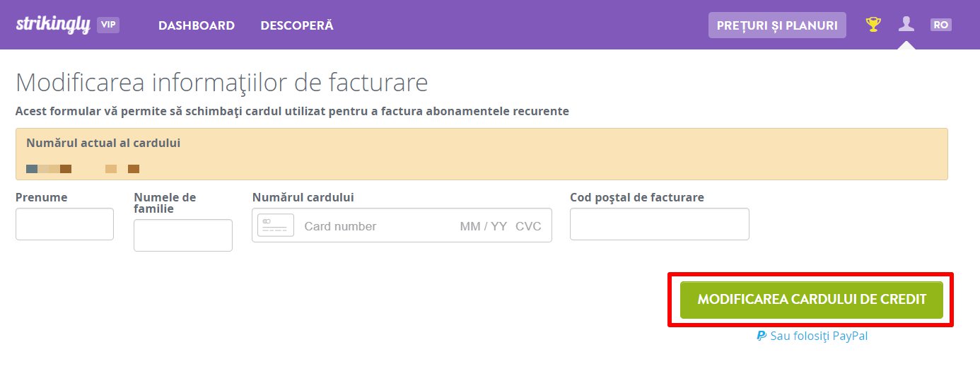The width and height of the screenshot is (980, 376).
Task: Go to the DASHBOARD menu item
Action: click(x=197, y=25)
